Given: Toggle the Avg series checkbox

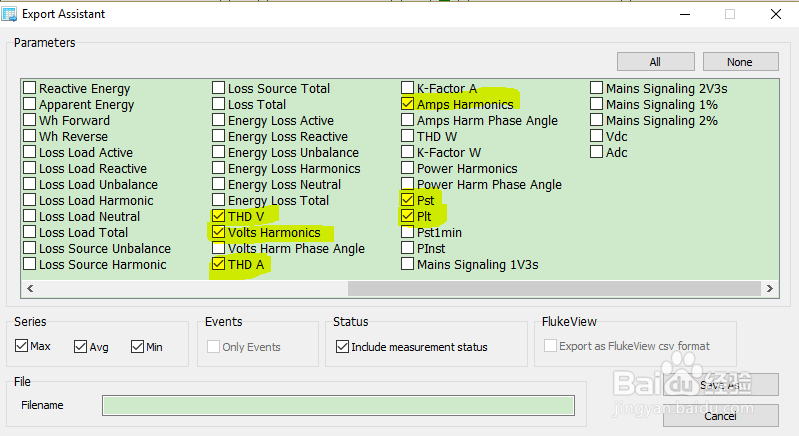Looking at the screenshot, I should click(x=80, y=347).
